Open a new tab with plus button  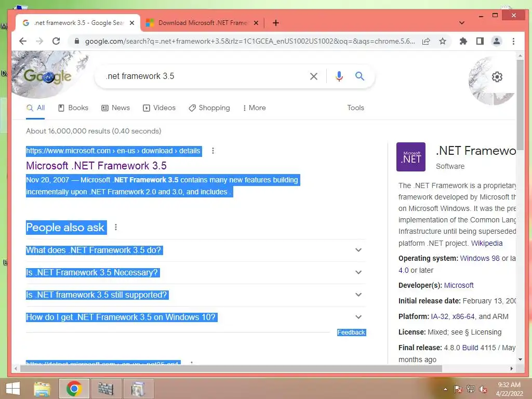276,23
